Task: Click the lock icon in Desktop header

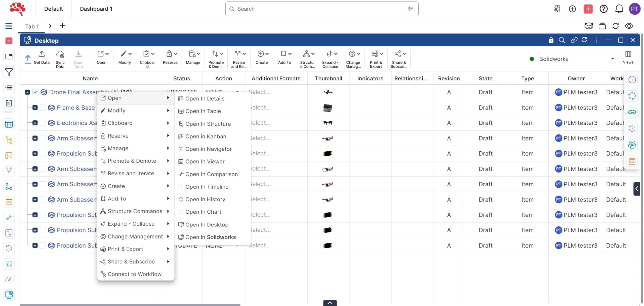Action: pos(551,40)
